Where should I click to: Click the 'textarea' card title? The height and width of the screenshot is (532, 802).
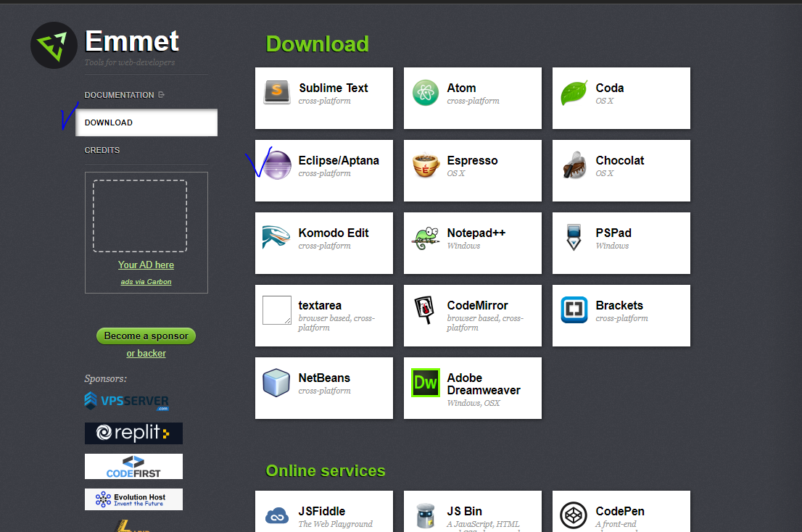point(320,306)
